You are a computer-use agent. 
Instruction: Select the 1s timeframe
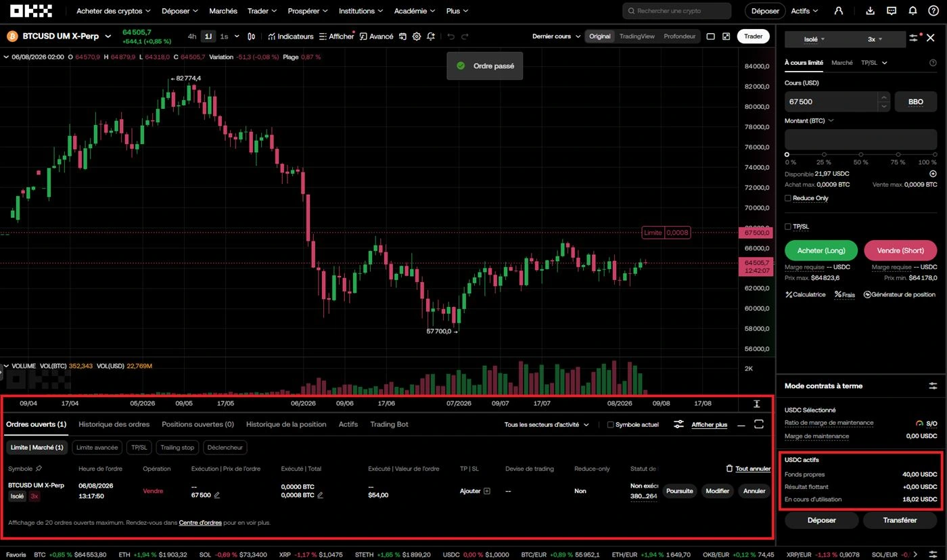tap(224, 37)
